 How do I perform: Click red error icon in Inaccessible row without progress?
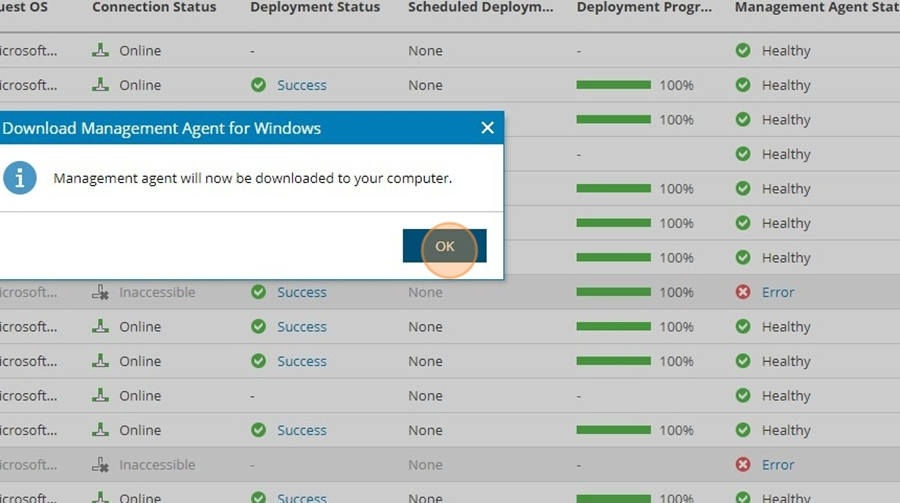coord(743,464)
